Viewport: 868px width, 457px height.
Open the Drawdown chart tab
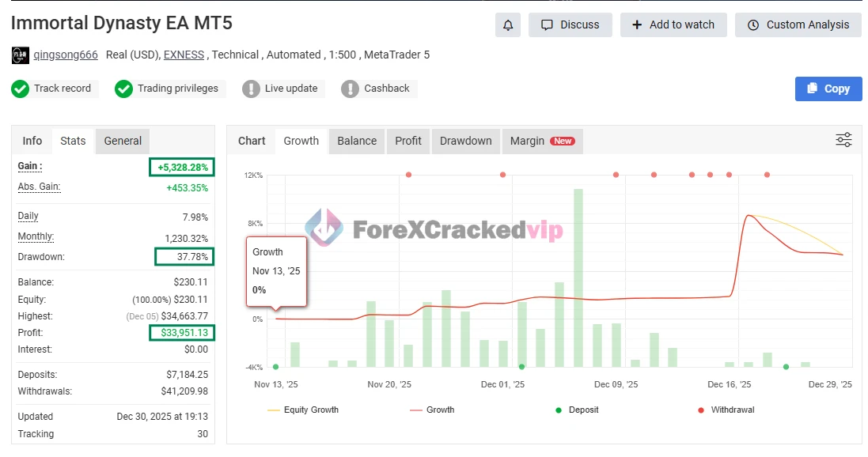pos(465,141)
